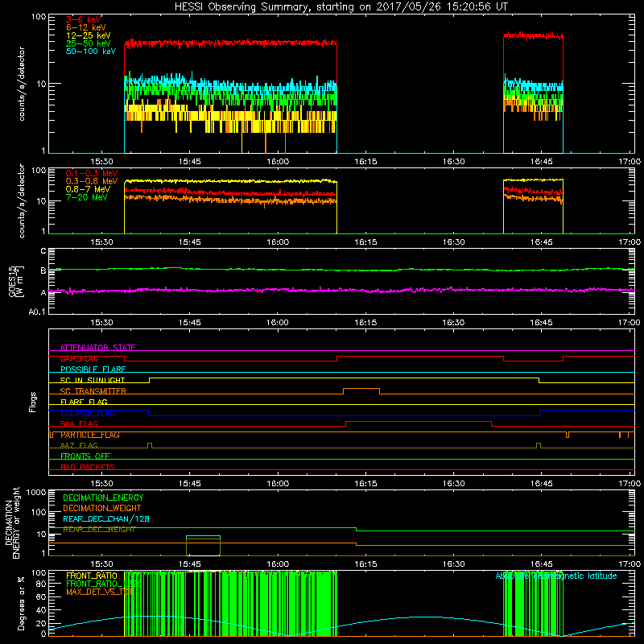Viewport: 644px width, 644px height.
Task: Click the AAZ_FLAG pulse near 16:44
Action: click(x=539, y=445)
